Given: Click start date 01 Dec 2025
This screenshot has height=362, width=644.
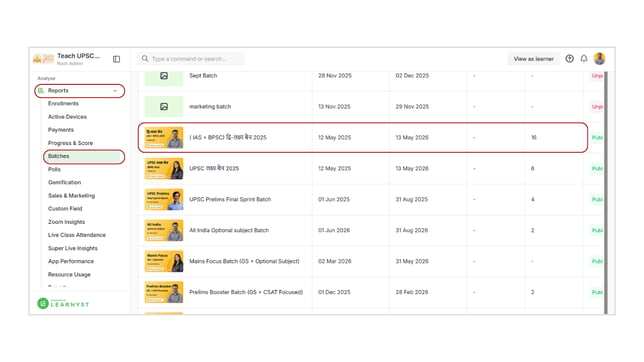Looking at the screenshot, I should point(334,292).
